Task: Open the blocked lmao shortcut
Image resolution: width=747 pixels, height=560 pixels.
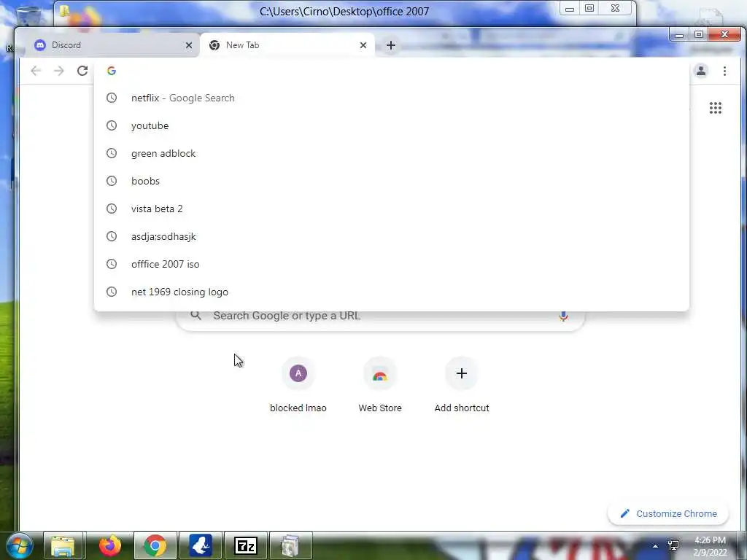Action: (298, 385)
